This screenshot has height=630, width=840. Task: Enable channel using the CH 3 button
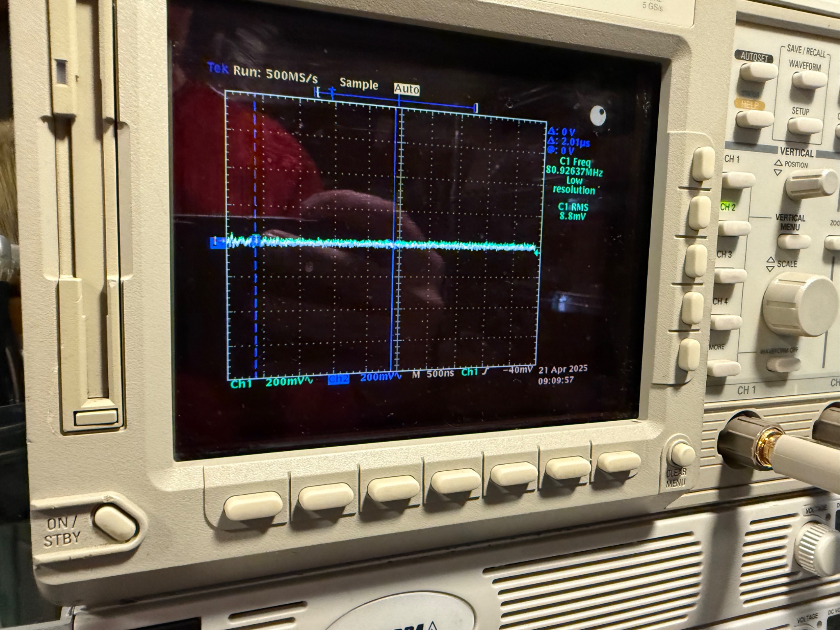click(730, 275)
